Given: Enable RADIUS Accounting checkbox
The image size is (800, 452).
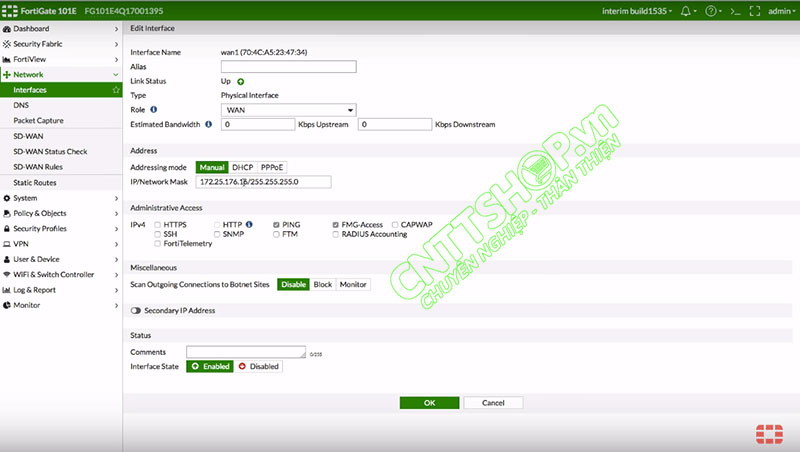Looking at the screenshot, I should point(335,234).
